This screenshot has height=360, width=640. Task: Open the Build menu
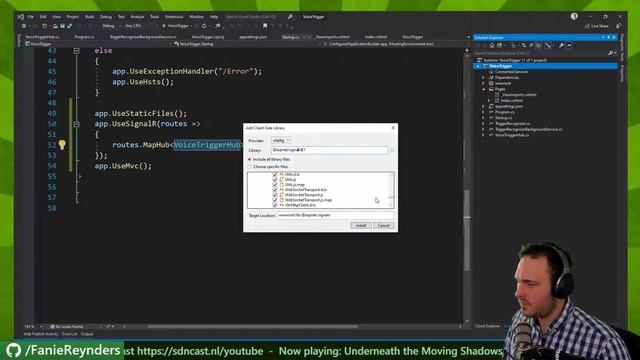coord(89,17)
